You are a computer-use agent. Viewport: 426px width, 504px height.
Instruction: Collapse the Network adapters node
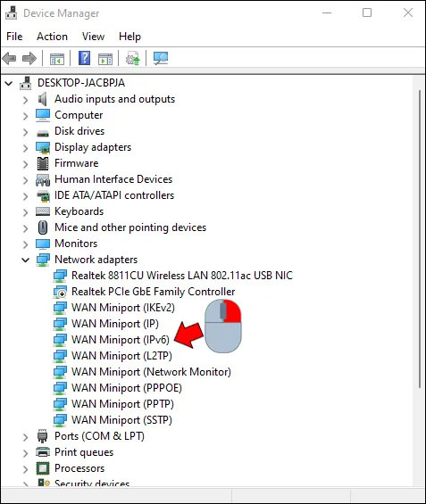click(25, 260)
